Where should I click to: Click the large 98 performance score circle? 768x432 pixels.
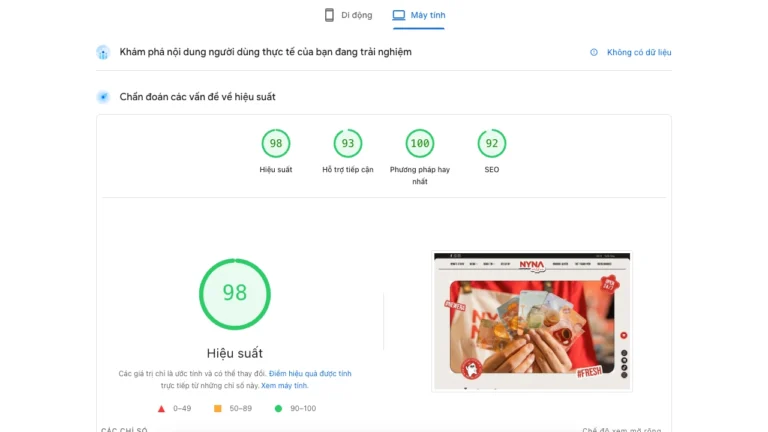235,294
